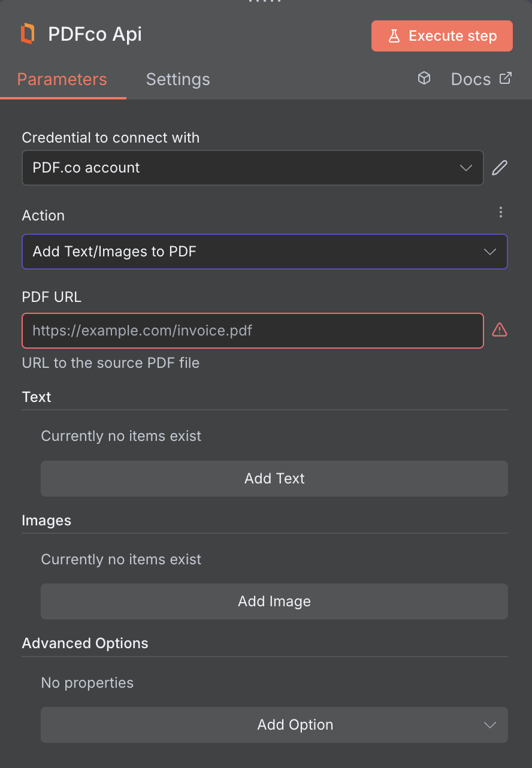Image resolution: width=532 pixels, height=768 pixels.
Task: Click the pencil icon to edit the credential
Action: coord(500,168)
